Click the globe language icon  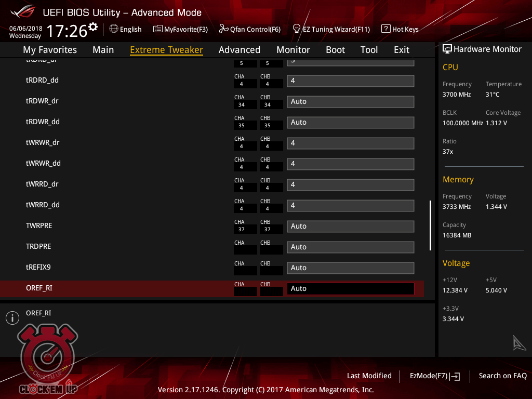114,29
